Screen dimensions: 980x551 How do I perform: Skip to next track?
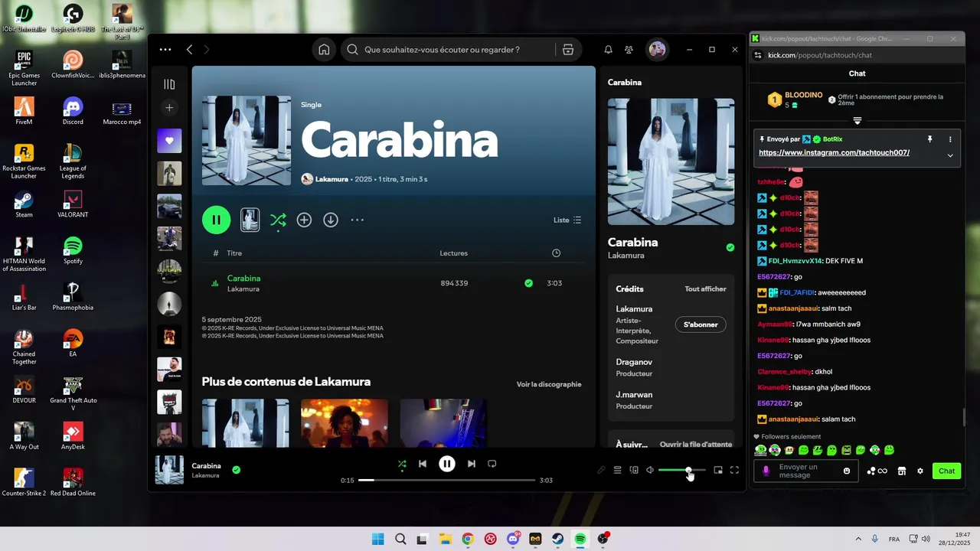472,464
